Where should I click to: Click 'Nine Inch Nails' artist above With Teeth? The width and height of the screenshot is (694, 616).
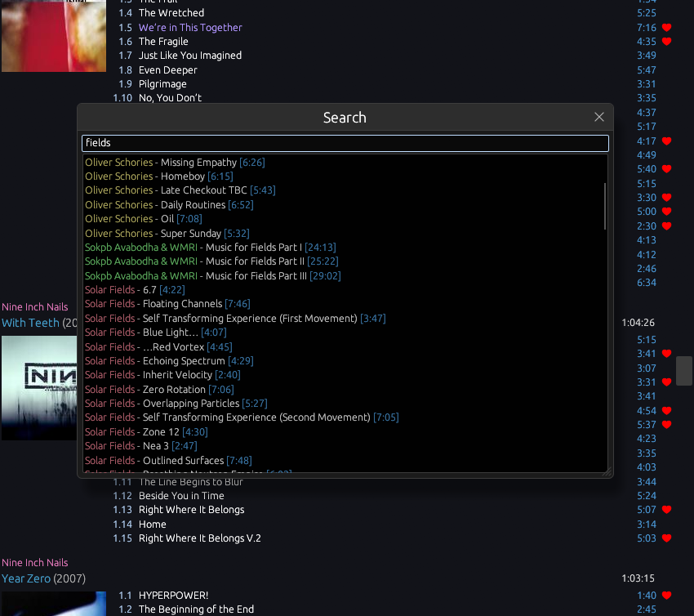pyautogui.click(x=35, y=307)
